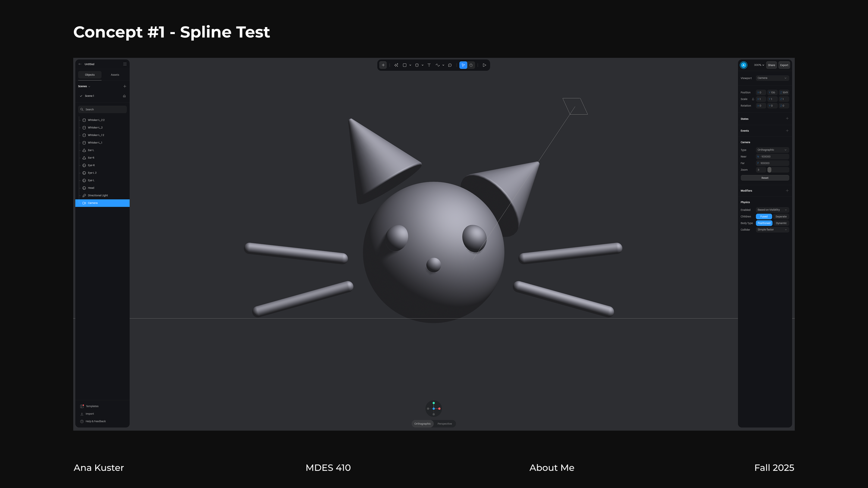Select the curve path tool
The image size is (868, 488).
(437, 65)
